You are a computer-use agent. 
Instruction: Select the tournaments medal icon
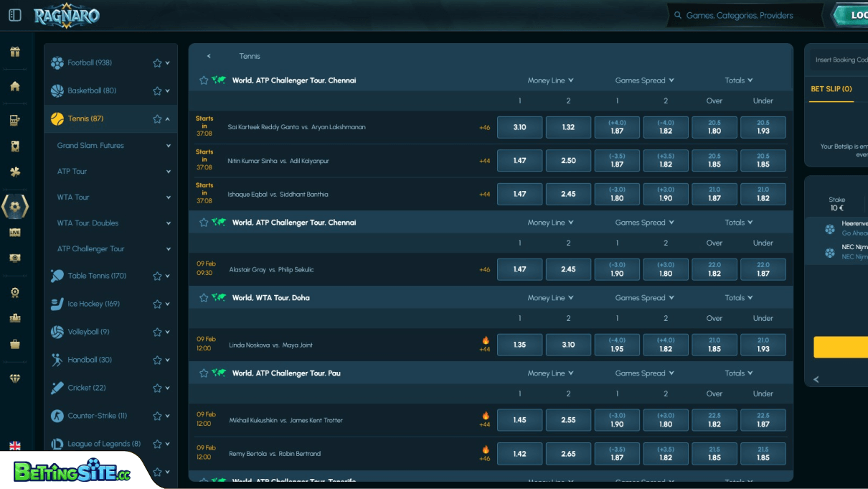(14, 292)
